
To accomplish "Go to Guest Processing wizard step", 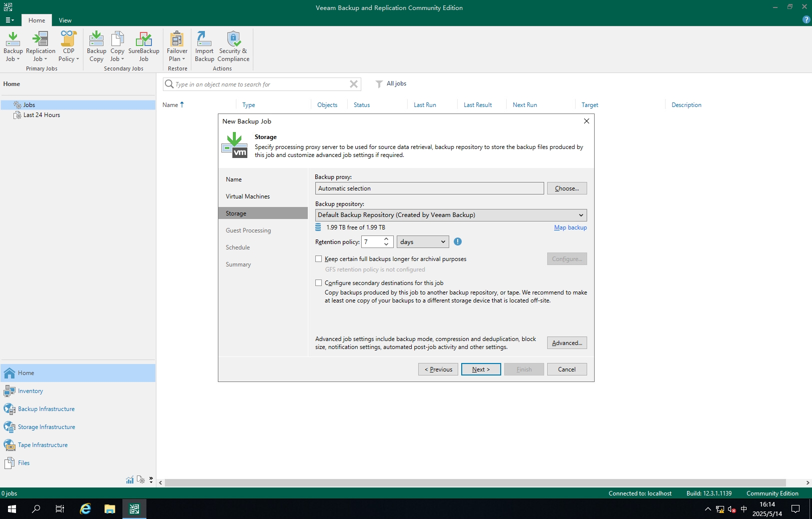I will (248, 230).
